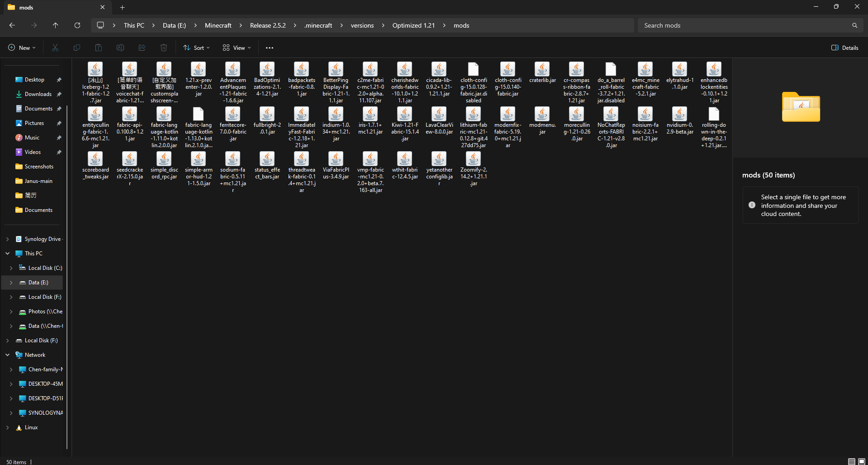868x465 pixels.
Task: Open Pictures in quick access
Action: (34, 123)
